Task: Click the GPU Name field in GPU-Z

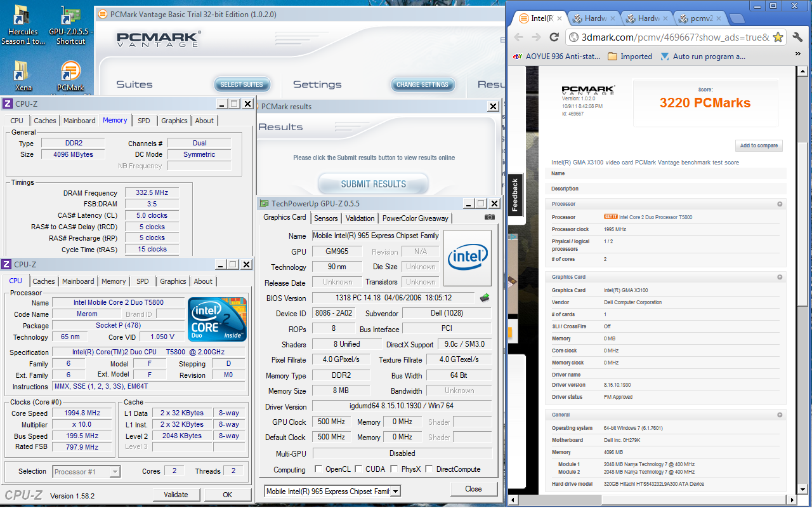Action: tap(376, 236)
